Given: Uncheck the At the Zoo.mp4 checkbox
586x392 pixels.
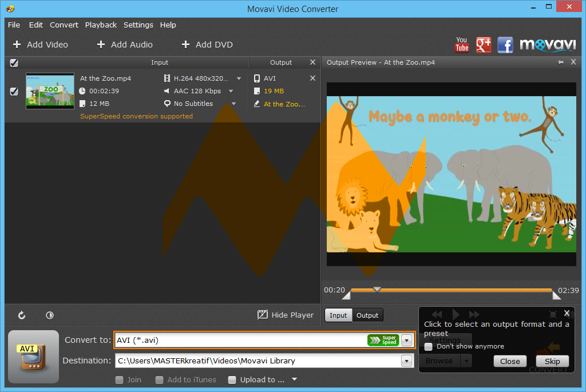Looking at the screenshot, I should 14,92.
